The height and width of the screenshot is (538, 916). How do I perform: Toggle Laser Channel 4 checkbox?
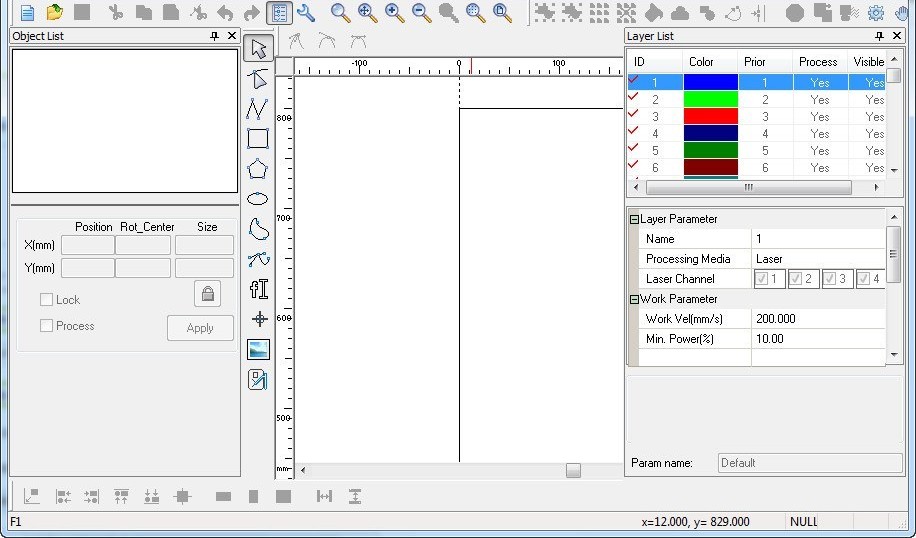point(863,279)
